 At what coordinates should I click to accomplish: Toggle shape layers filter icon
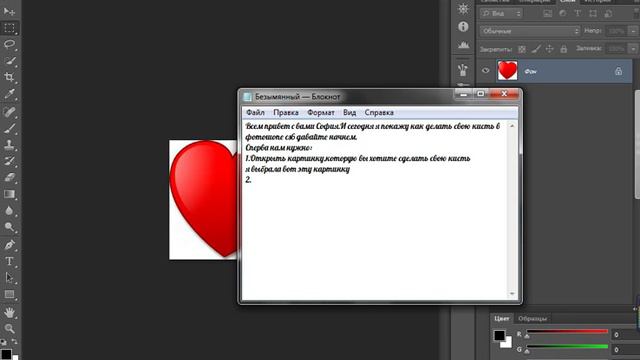[x=593, y=13]
